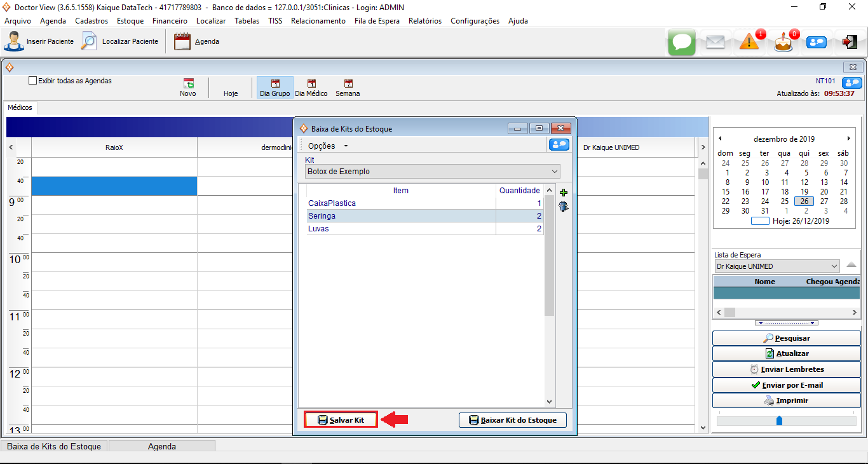The width and height of the screenshot is (868, 464).
Task: Open the Lista de Espera doctor dropdown
Action: tap(834, 266)
